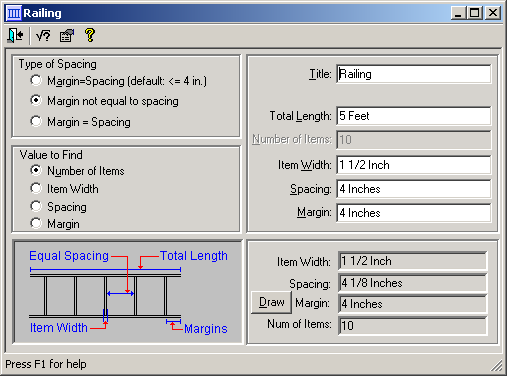Image resolution: width=507 pixels, height=376 pixels.
Task: Click the Type of Spacing group label
Action: (x=58, y=64)
